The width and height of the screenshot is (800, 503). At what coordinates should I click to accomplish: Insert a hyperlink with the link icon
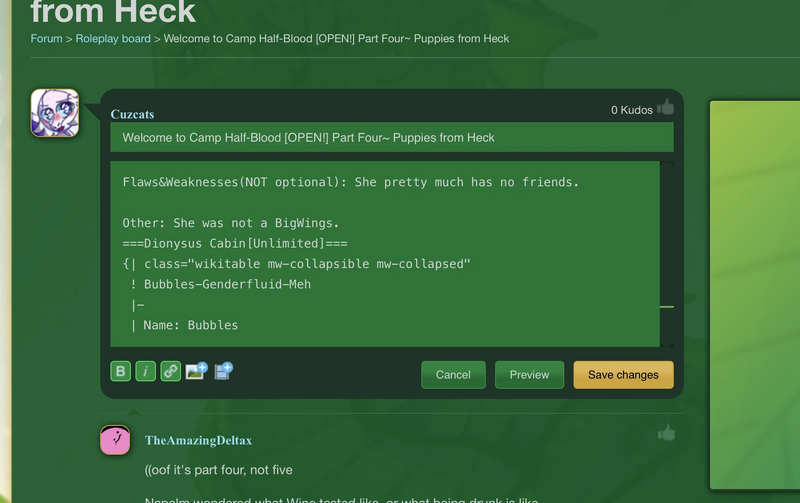click(171, 371)
